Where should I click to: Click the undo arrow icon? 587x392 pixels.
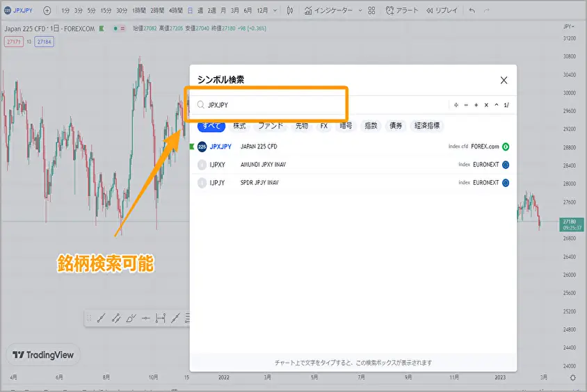pyautogui.click(x=472, y=10)
